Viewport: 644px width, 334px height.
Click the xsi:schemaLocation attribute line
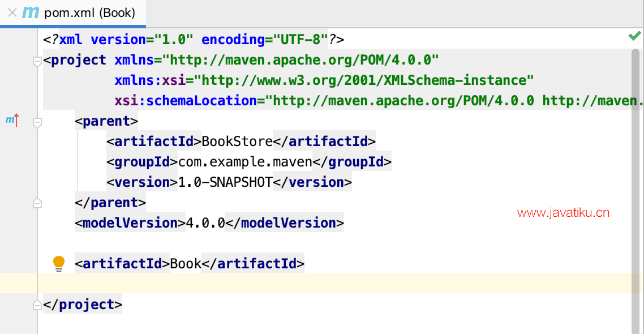pos(378,101)
